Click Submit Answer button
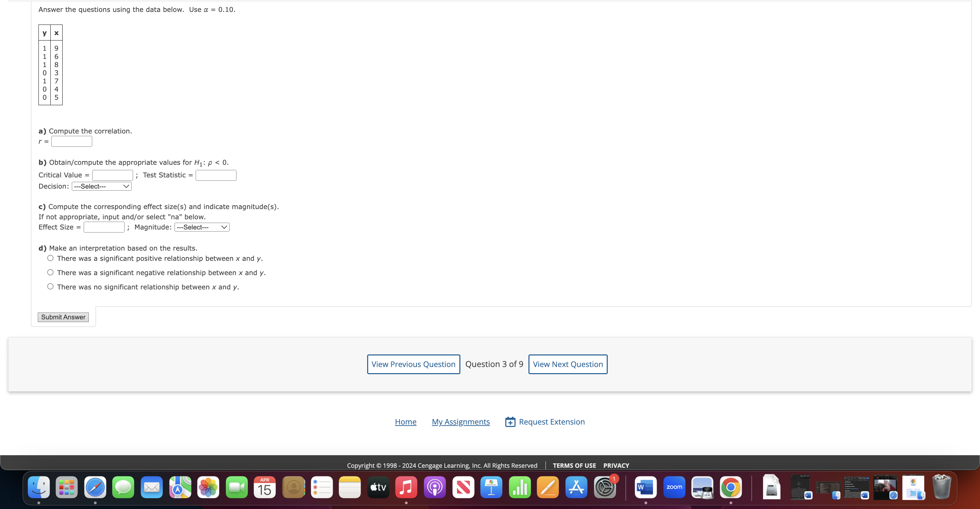 pos(63,317)
